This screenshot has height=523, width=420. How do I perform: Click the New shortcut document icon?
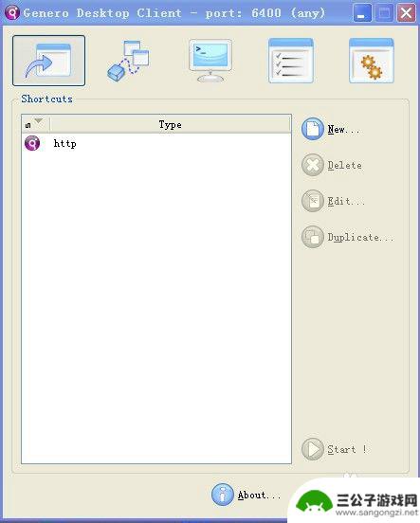click(313, 129)
